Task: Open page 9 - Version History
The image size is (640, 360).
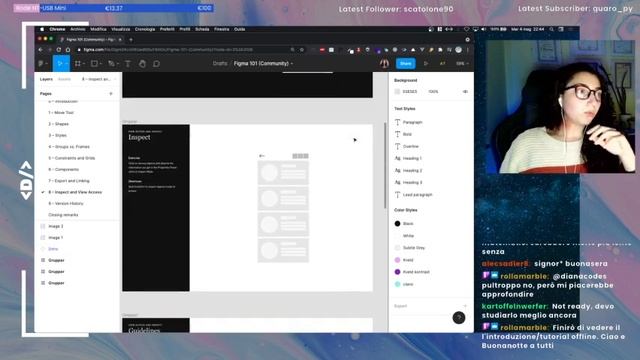Action: [x=66, y=203]
